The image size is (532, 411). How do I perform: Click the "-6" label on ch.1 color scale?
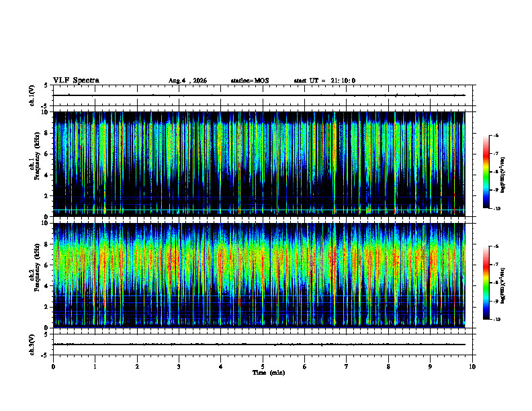point(496,135)
